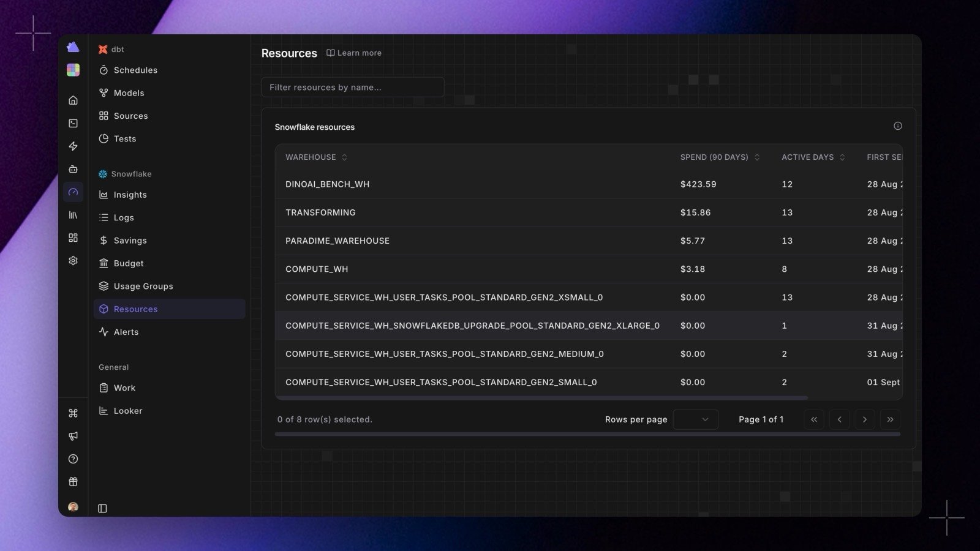Open the Alerts page
Viewport: 980px width, 551px height.
170,332
